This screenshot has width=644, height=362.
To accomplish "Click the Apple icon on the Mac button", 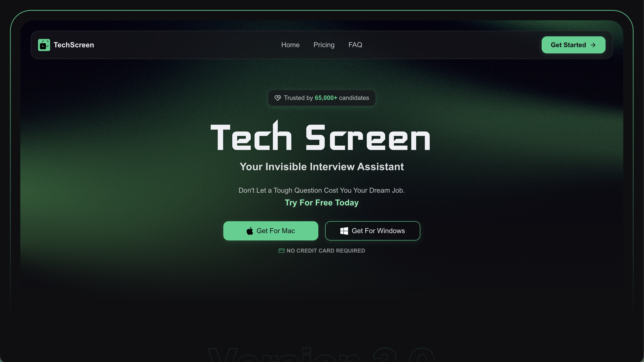I will (x=250, y=231).
